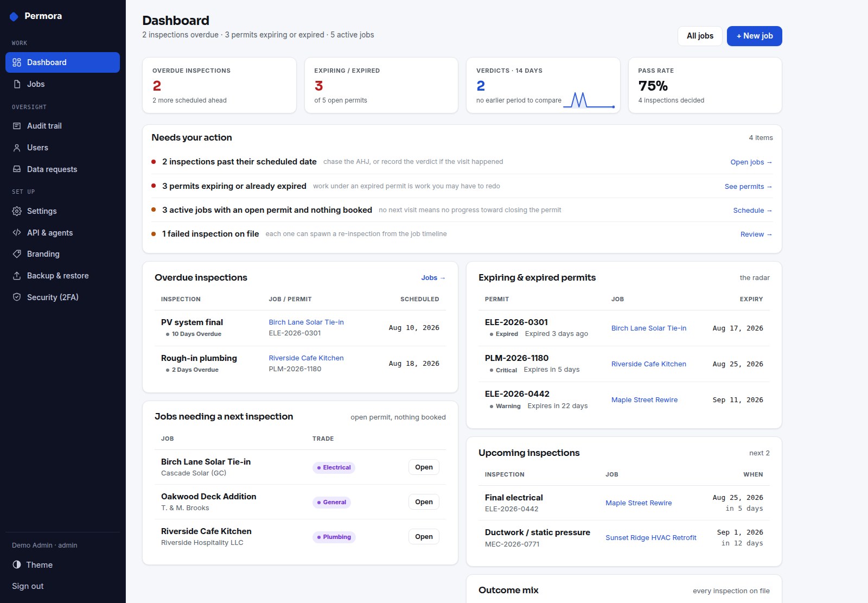Click the All jobs button

click(x=700, y=36)
